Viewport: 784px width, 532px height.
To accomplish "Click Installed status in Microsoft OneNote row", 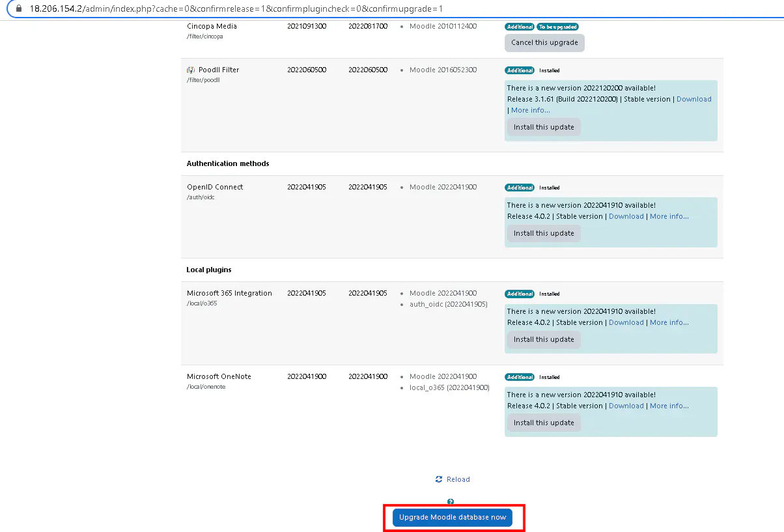I will tap(549, 377).
